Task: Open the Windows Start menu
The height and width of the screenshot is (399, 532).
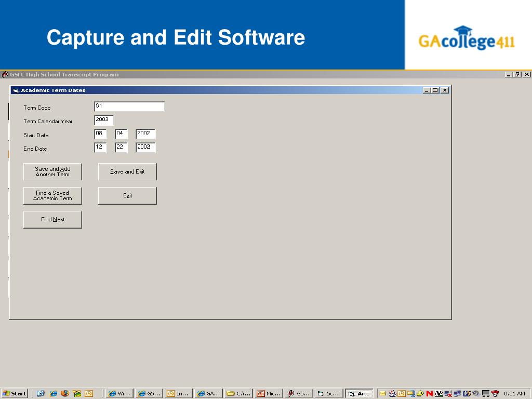Action: [14, 394]
